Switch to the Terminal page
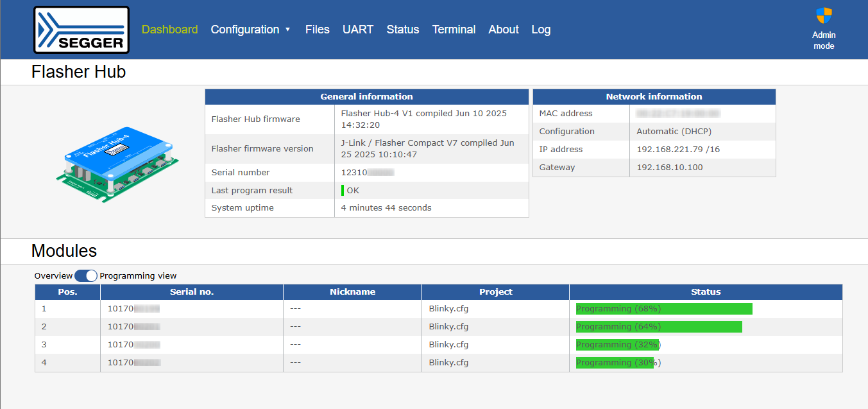 454,30
